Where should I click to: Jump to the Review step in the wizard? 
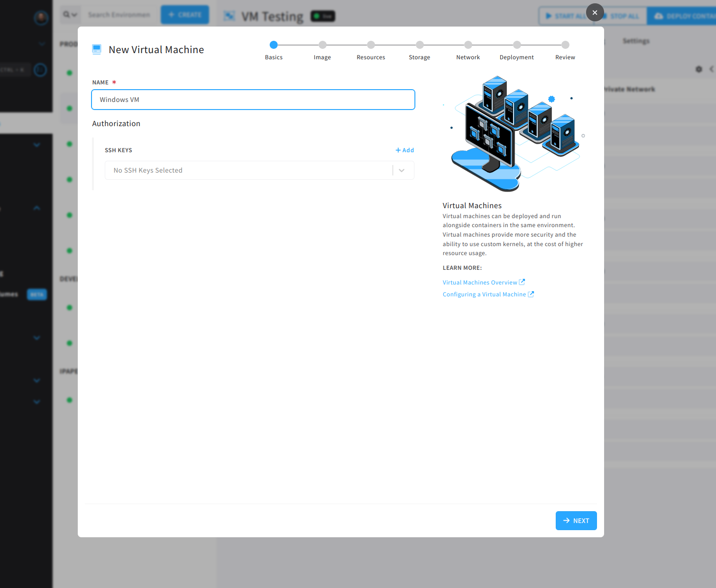pyautogui.click(x=565, y=45)
